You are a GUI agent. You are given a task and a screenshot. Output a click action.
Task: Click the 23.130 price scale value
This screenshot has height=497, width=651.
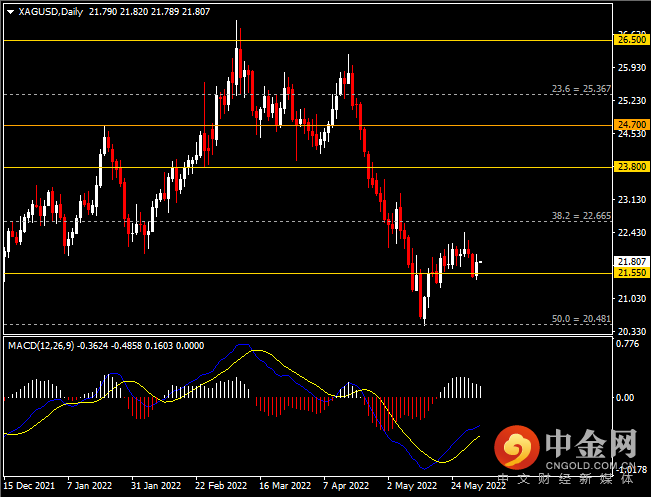[632, 200]
